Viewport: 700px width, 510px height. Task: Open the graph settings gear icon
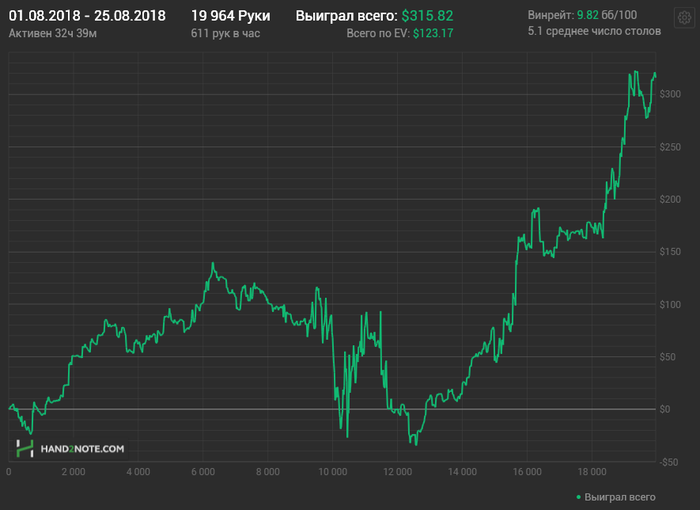pos(684,18)
